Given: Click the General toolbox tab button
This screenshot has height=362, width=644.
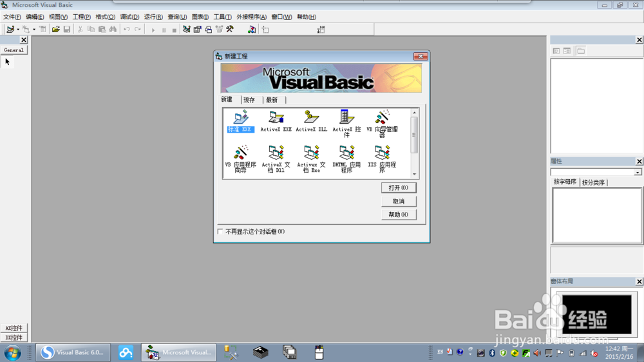Looking at the screenshot, I should click(14, 50).
